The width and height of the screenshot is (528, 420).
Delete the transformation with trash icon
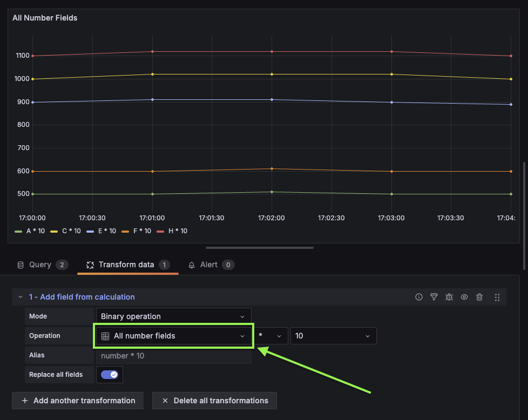(479, 297)
